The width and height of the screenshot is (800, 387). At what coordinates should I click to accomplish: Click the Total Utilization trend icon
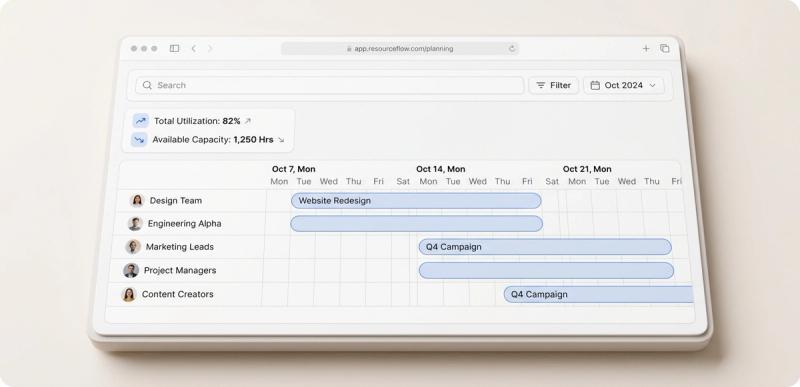click(141, 121)
